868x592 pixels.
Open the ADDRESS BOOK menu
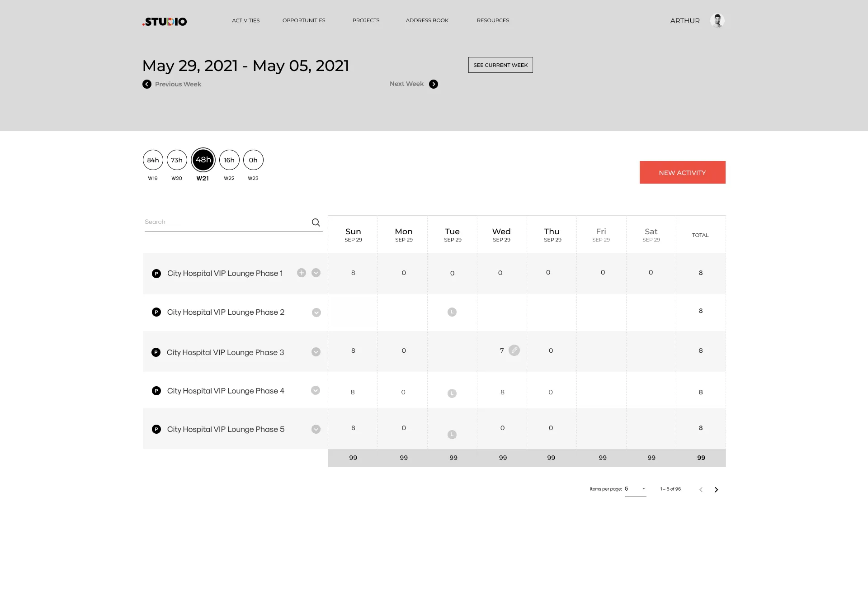(x=427, y=20)
